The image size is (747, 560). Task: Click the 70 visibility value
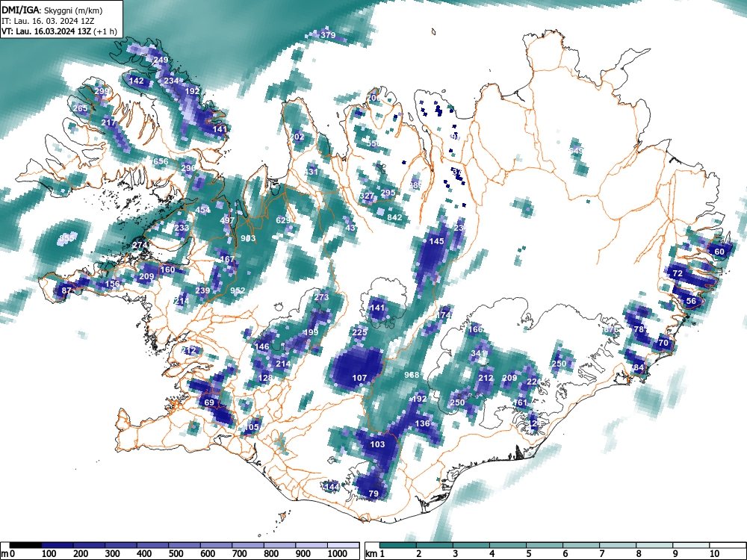point(663,343)
